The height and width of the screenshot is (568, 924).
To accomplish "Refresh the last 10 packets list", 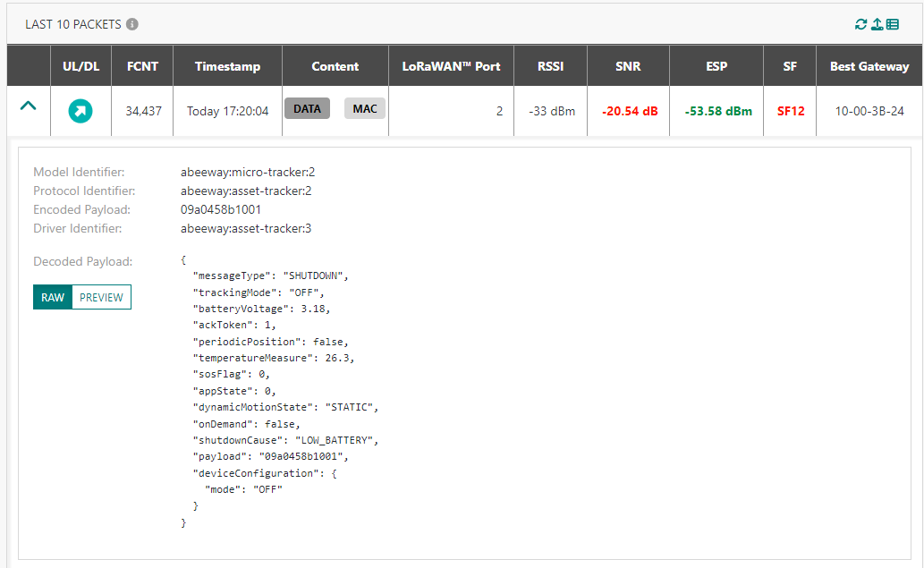I will (860, 24).
